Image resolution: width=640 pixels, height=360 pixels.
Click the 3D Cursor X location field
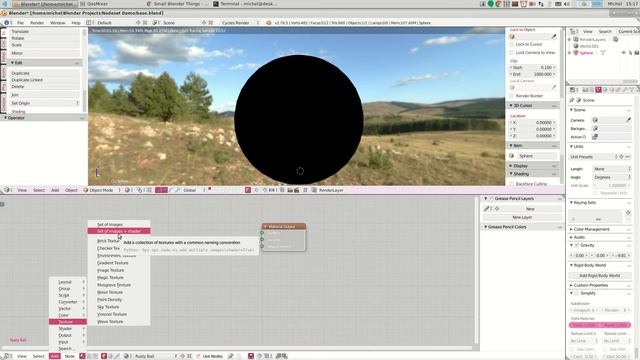click(532, 123)
